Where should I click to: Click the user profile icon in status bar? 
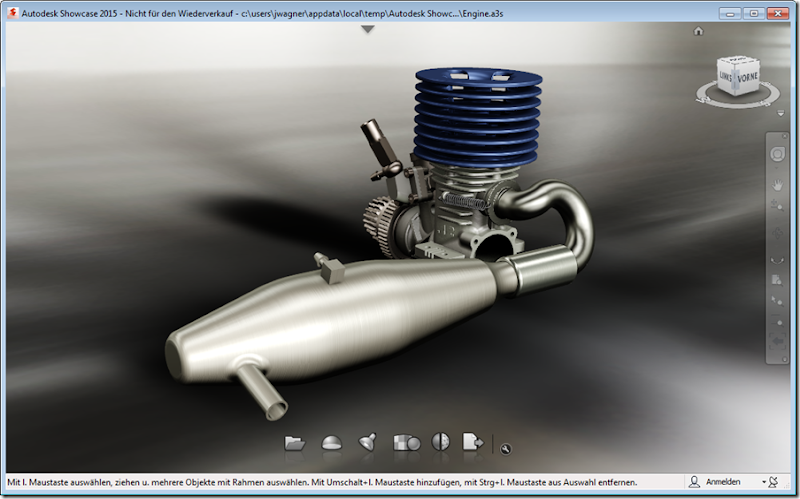(694, 482)
